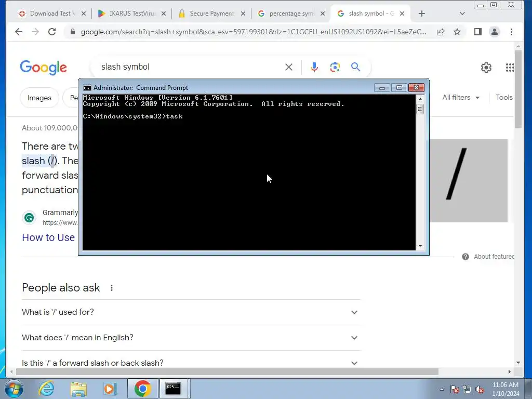This screenshot has width=532, height=399.
Task: Start voice search with microphone
Action: pyautogui.click(x=314, y=67)
